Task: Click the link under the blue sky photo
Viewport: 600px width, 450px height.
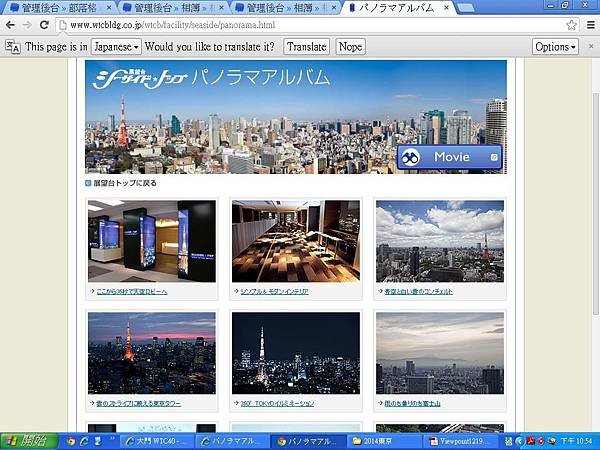Action: click(x=418, y=292)
